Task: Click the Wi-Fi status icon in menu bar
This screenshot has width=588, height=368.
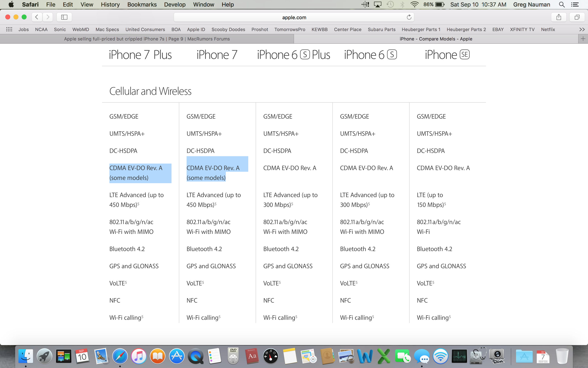Action: [414, 4]
